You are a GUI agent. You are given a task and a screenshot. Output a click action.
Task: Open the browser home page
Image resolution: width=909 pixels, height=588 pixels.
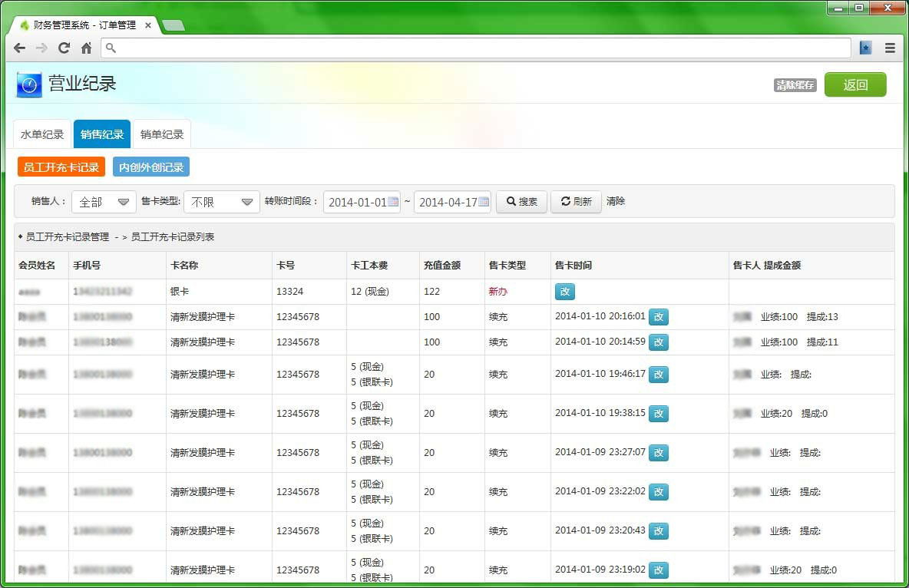[87, 48]
